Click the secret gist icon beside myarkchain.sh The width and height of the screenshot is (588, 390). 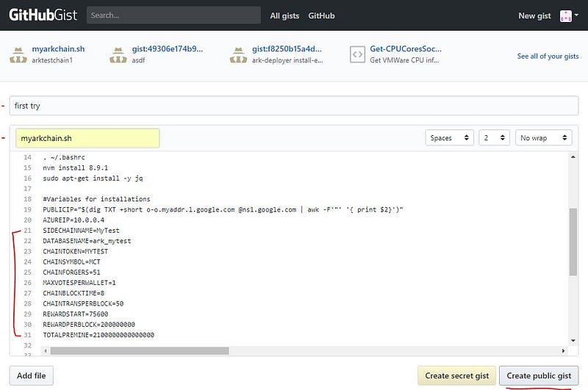pyautogui.click(x=18, y=54)
